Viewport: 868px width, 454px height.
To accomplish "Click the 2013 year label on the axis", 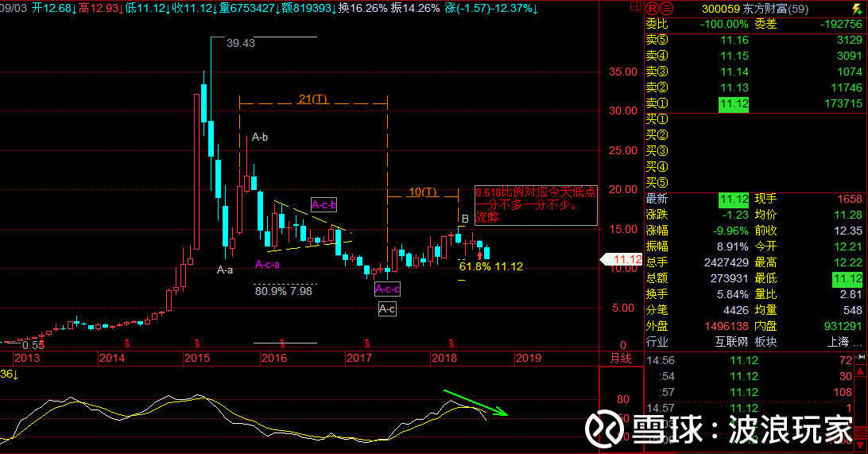I will pyautogui.click(x=27, y=358).
